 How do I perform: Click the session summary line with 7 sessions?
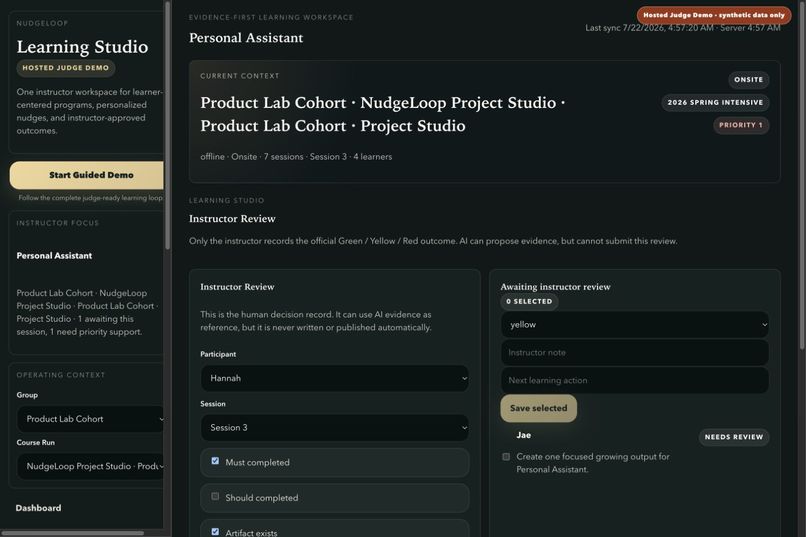point(296,157)
